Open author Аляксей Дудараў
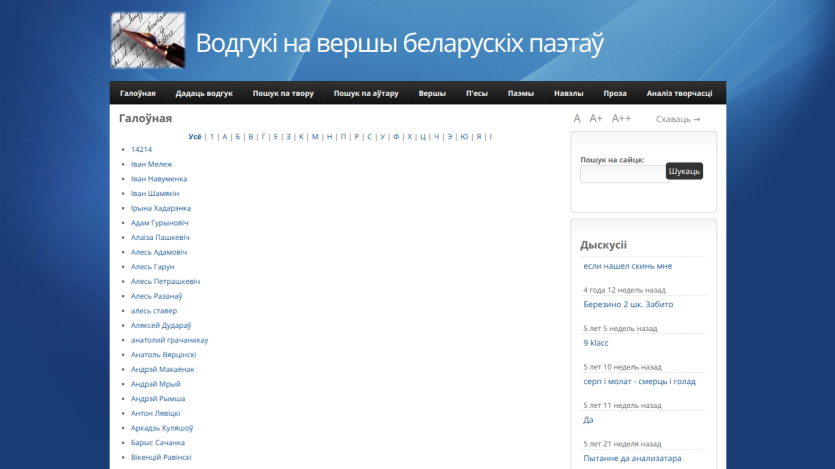 click(x=161, y=325)
